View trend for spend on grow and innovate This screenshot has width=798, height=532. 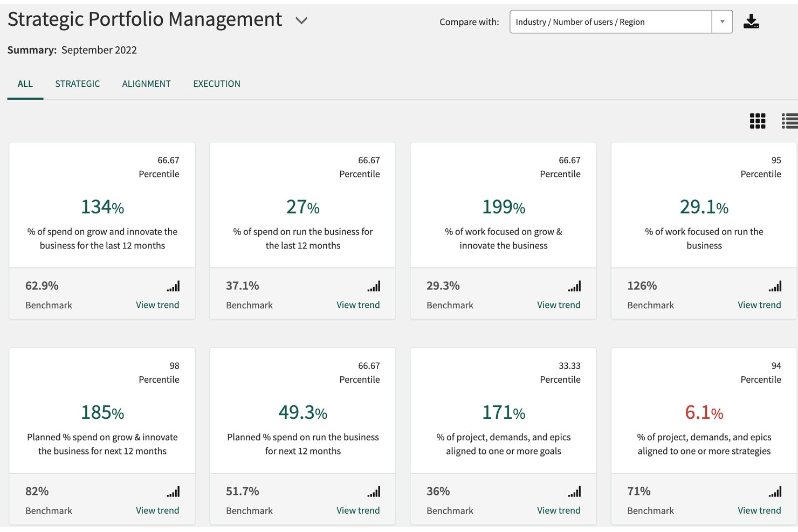157,305
